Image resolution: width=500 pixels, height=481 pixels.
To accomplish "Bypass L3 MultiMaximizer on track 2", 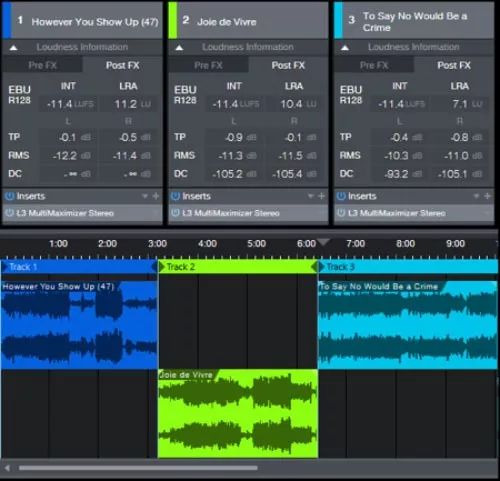I will coord(175,213).
